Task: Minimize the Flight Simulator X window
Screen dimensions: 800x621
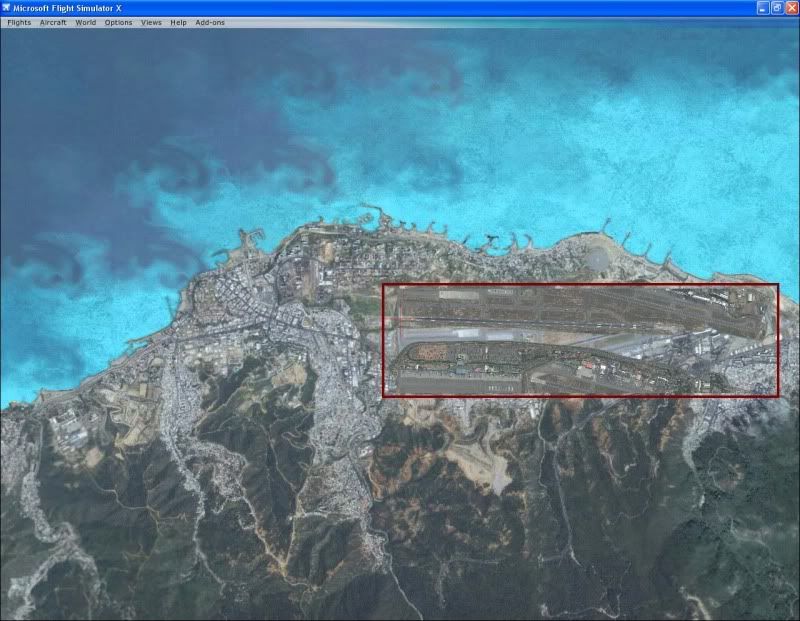Action: 763,8
